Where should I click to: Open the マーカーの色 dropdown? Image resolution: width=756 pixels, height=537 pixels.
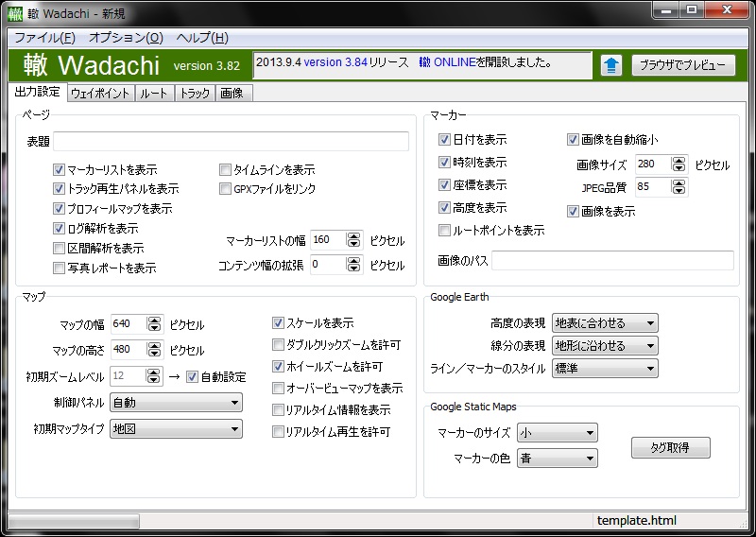pyautogui.click(x=557, y=458)
